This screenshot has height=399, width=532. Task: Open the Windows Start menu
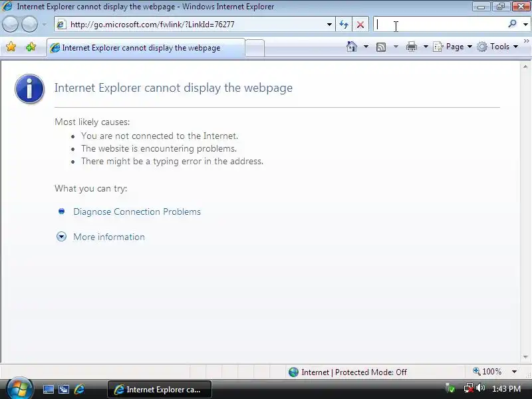(x=19, y=388)
